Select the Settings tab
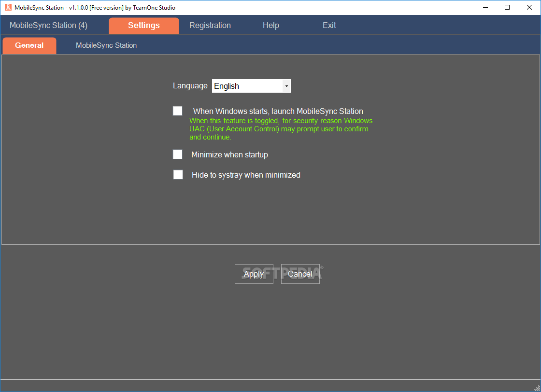Screen dimensions: 541x392 click(144, 26)
